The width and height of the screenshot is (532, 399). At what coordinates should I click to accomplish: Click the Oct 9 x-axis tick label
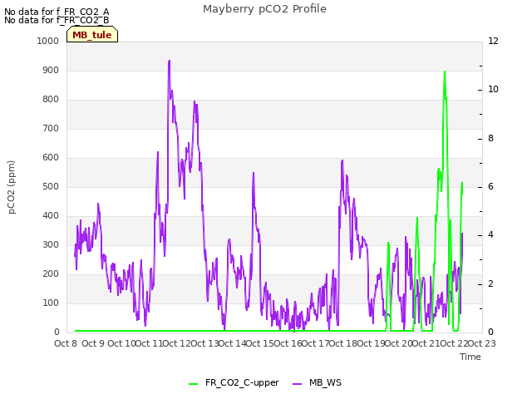[93, 343]
